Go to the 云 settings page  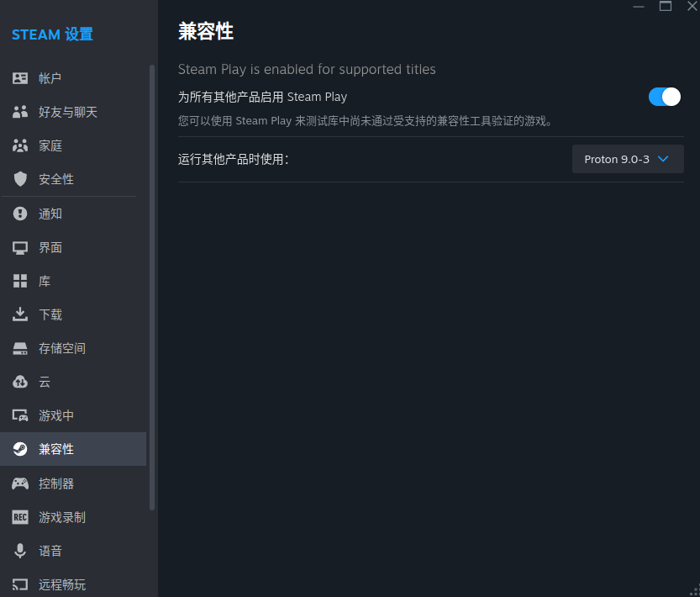[45, 382]
